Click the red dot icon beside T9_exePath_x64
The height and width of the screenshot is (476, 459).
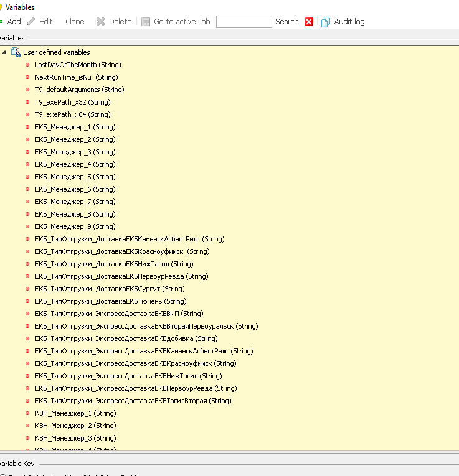[27, 114]
